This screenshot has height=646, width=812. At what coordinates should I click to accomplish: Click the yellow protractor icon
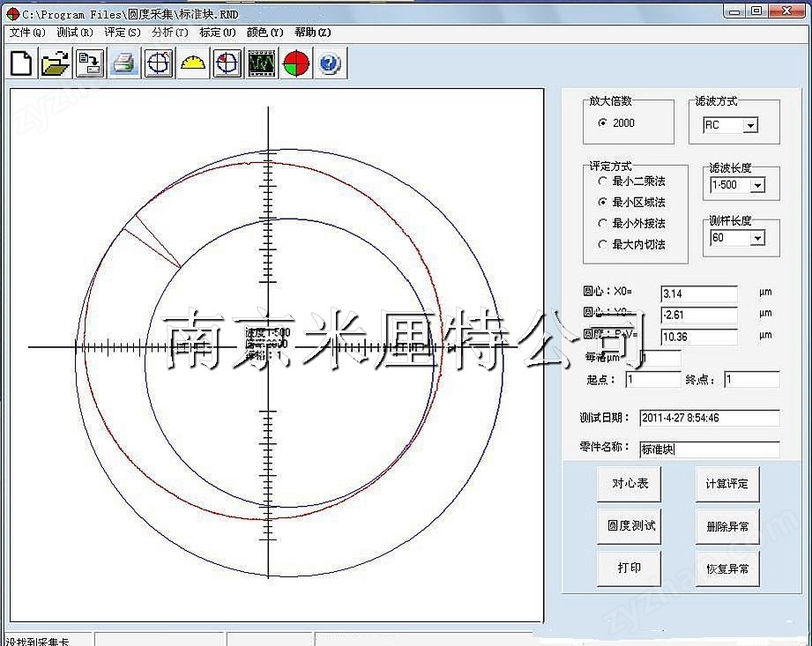[x=193, y=63]
